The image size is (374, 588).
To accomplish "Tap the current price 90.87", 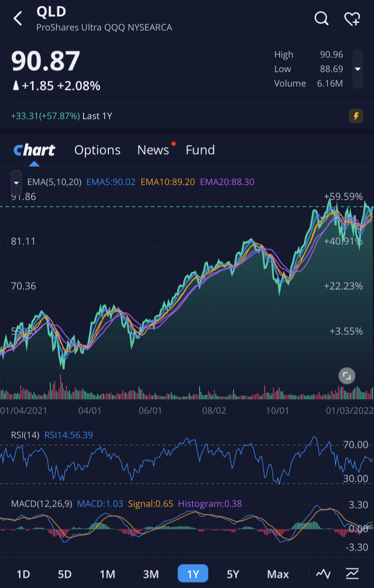I will pyautogui.click(x=46, y=61).
